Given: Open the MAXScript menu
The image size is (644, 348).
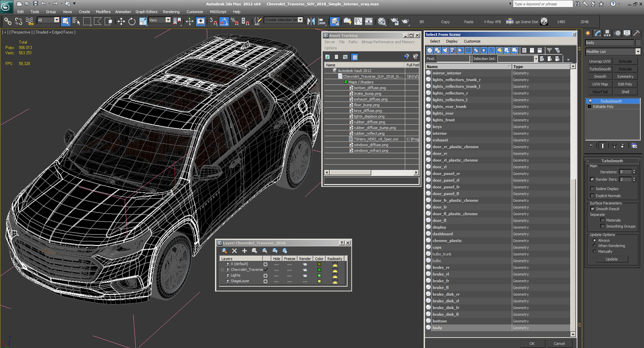Looking at the screenshot, I should click(x=218, y=12).
